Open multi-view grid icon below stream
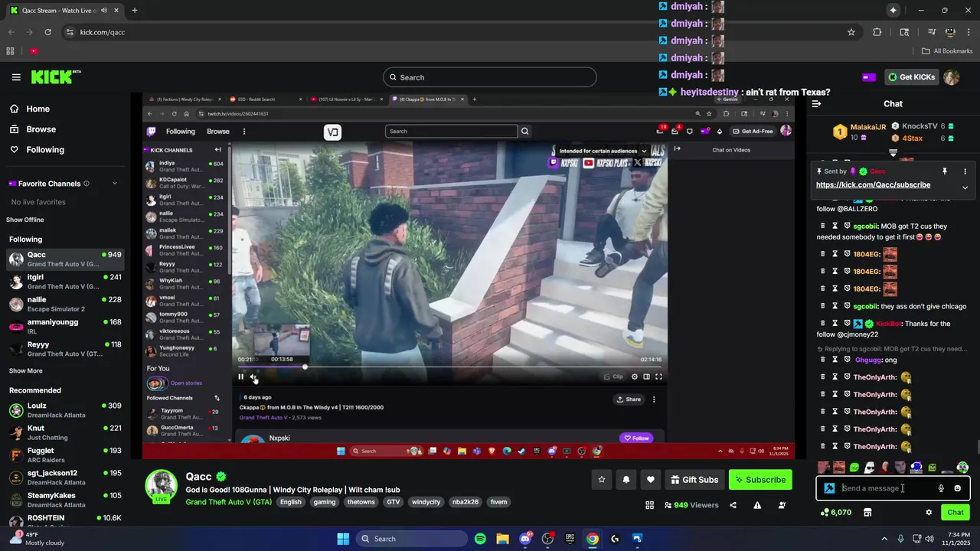Viewport: 980px width, 551px height. (x=650, y=505)
